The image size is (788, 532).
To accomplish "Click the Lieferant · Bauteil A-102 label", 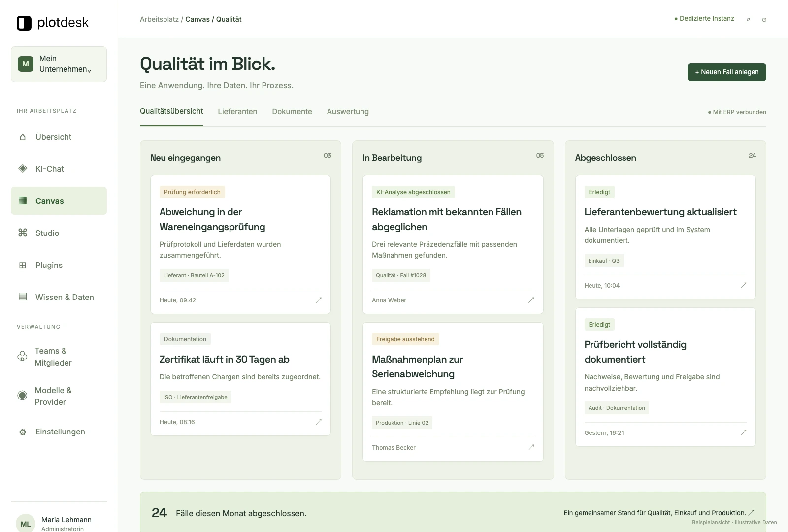I will tap(194, 275).
